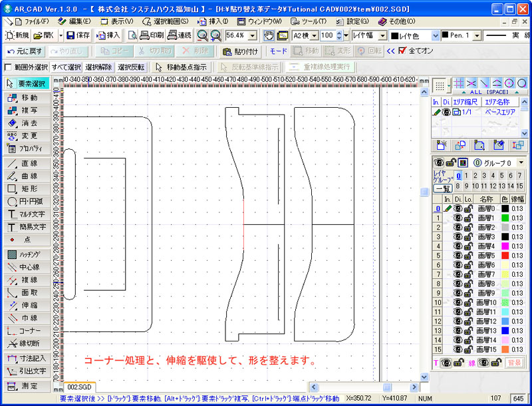Open dropdown arrow next to 開く
This screenshot has width=532, height=406.
click(x=61, y=35)
